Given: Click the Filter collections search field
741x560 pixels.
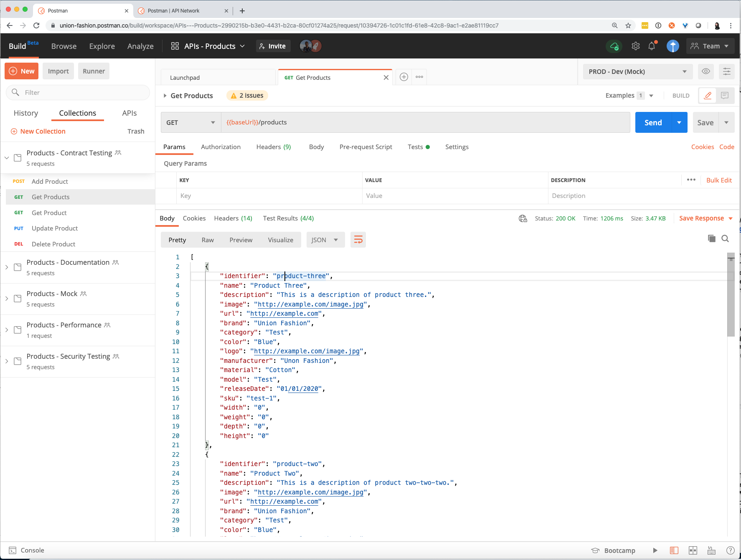Looking at the screenshot, I should pos(78,92).
